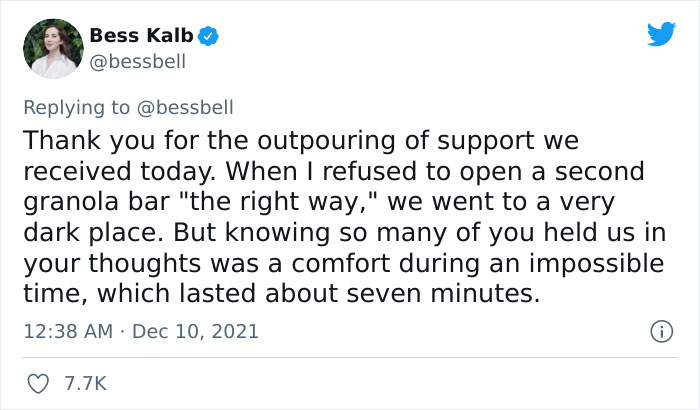Open the @bessbell handle under the name
This screenshot has width=700, height=410.
pyautogui.click(x=138, y=62)
